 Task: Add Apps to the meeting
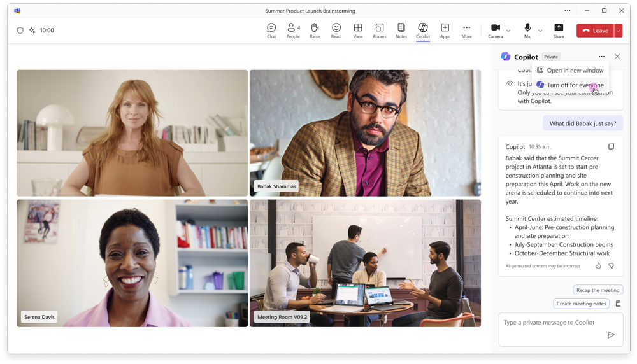pyautogui.click(x=445, y=31)
